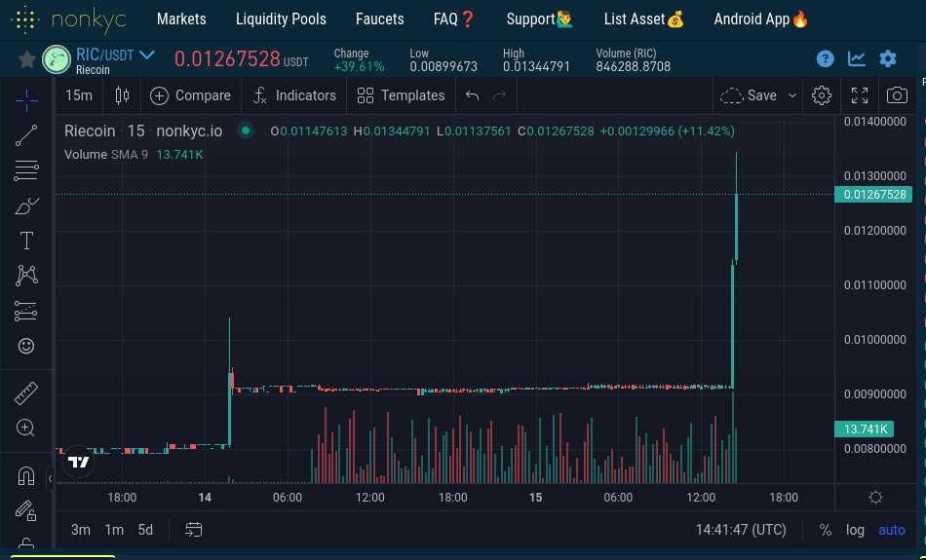Open the List Asset page

tap(643, 19)
